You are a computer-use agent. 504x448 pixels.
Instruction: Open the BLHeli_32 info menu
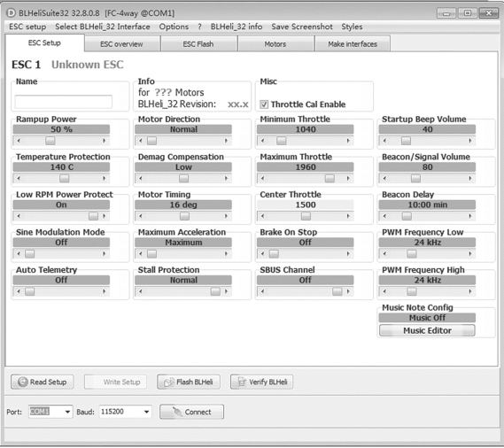(236, 27)
